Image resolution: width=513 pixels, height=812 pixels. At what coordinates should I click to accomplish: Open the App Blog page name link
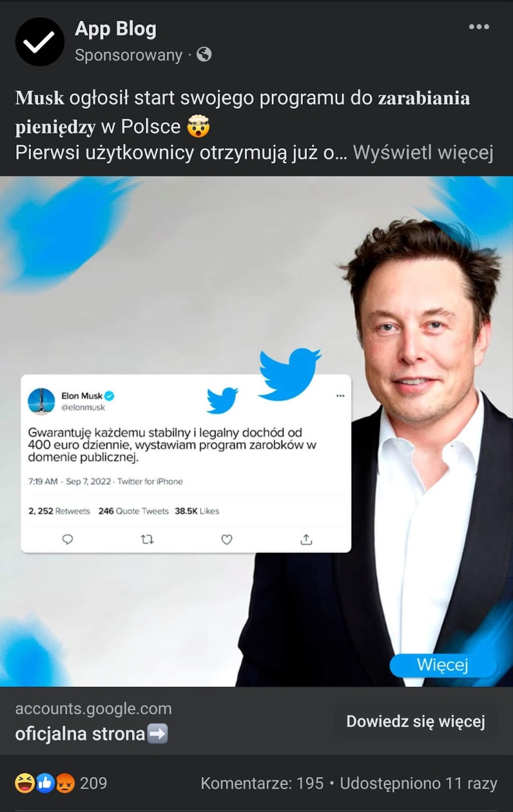[x=116, y=29]
